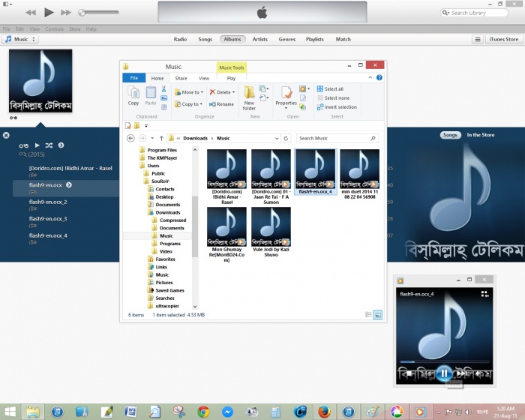Click Select all in the ribbon
This screenshot has height=420, width=525.
pos(329,88)
